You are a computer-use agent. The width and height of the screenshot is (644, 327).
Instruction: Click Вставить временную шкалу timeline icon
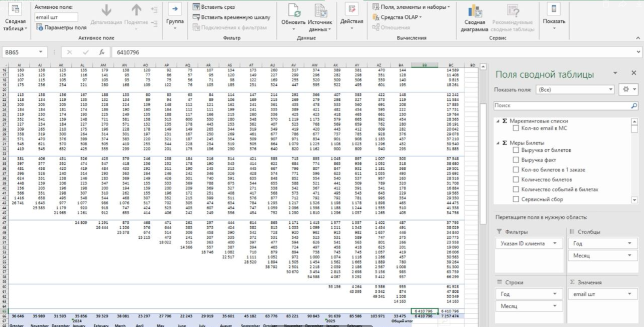[x=196, y=17]
